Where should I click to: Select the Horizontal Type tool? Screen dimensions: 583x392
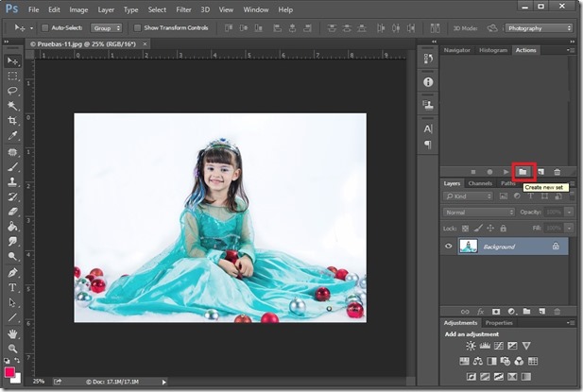(12, 287)
